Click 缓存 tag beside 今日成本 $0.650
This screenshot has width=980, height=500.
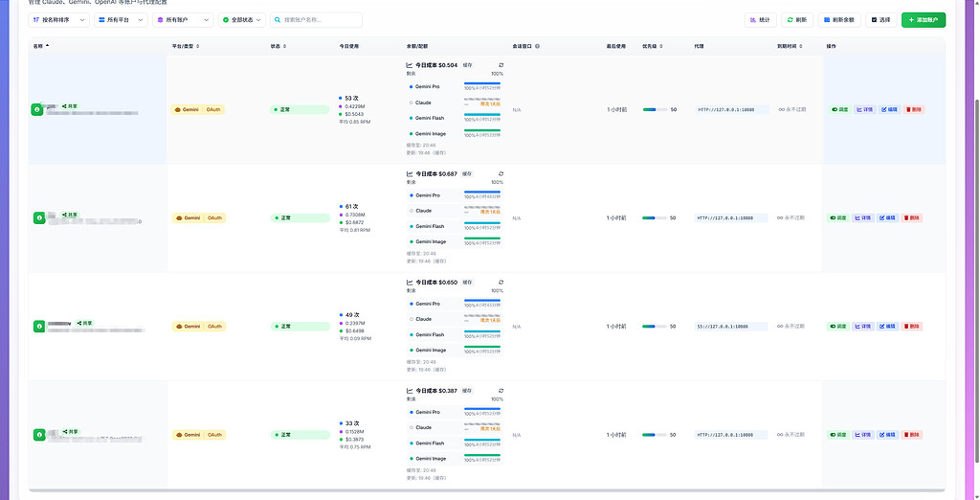coord(467,283)
